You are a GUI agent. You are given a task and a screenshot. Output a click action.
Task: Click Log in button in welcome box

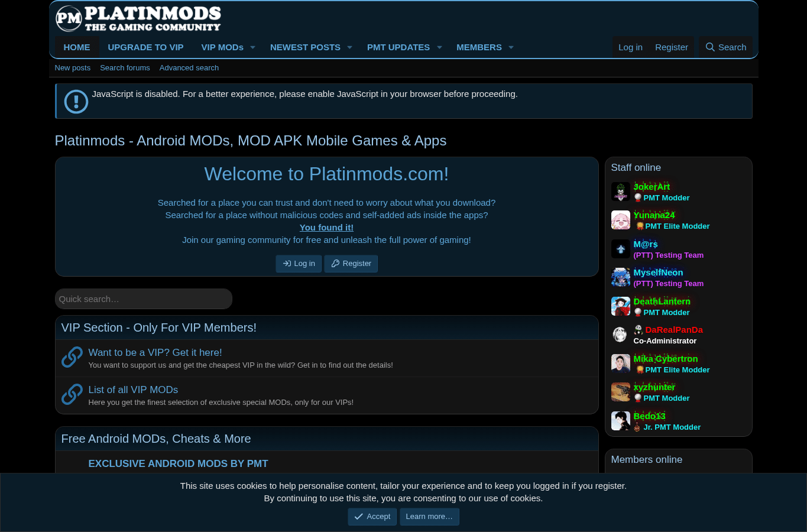click(x=299, y=264)
